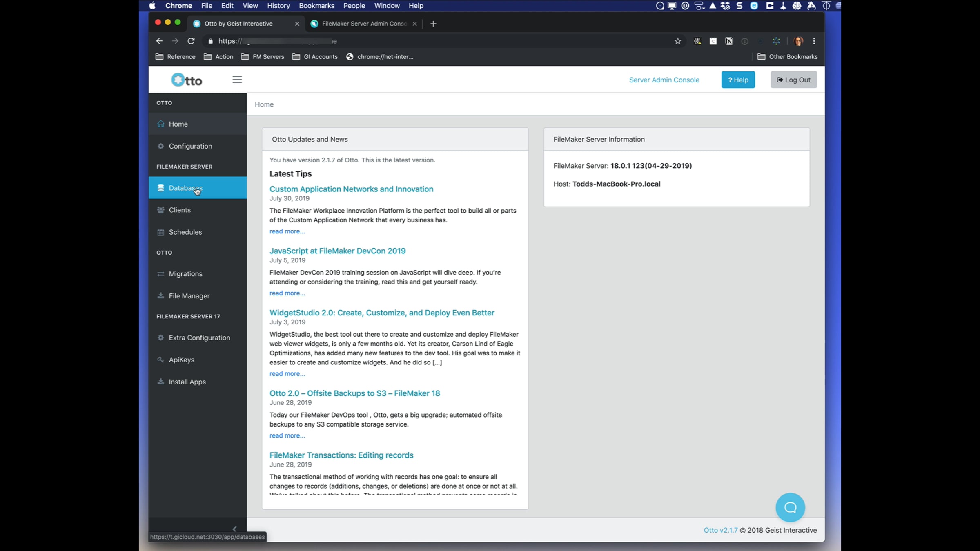The height and width of the screenshot is (551, 980).
Task: Open the Window menu
Action: 387,6
